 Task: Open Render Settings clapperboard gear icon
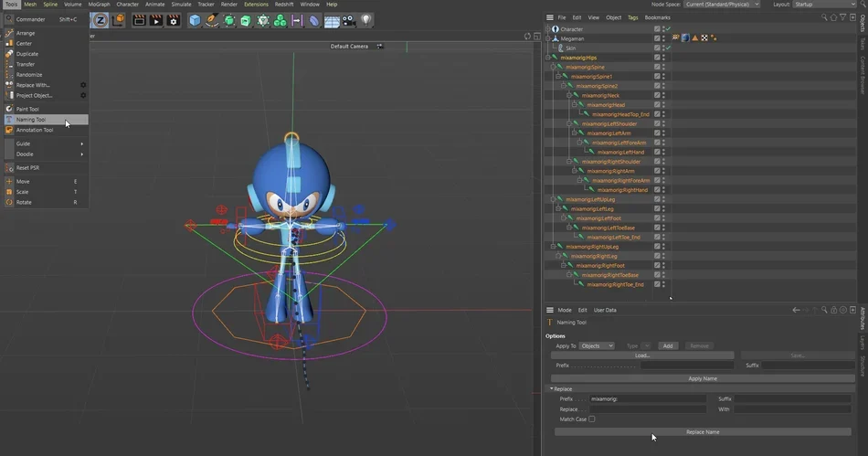[174, 21]
